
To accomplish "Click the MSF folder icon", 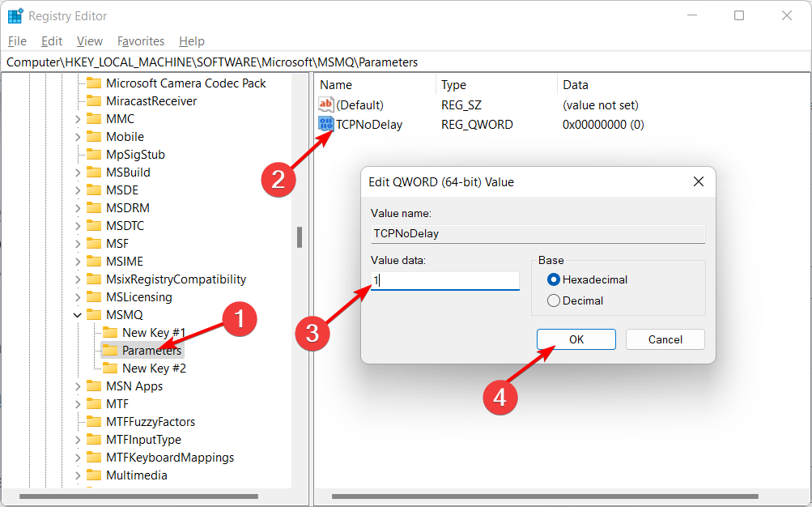I will pos(94,244).
